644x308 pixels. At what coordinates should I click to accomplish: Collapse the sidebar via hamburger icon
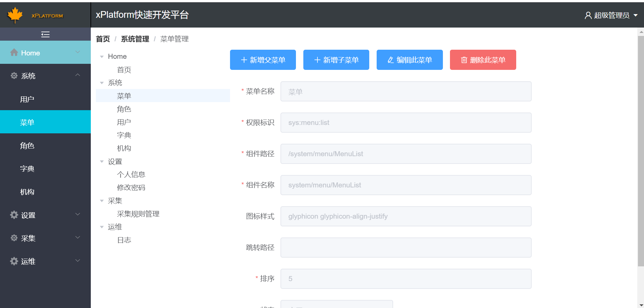(45, 34)
